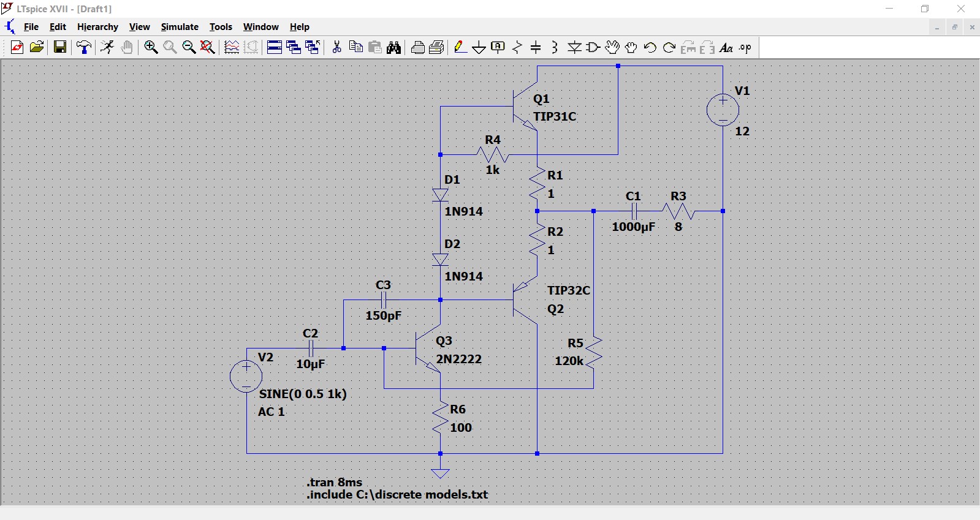Viewport: 980px width, 520px height.
Task: Restore the inner Draft1 document window
Action: (x=954, y=27)
